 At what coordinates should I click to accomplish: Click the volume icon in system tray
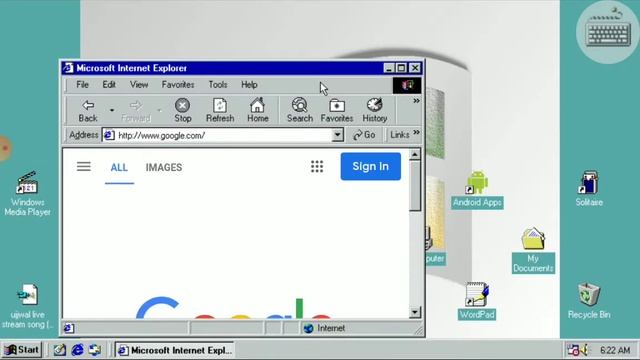[x=584, y=350]
